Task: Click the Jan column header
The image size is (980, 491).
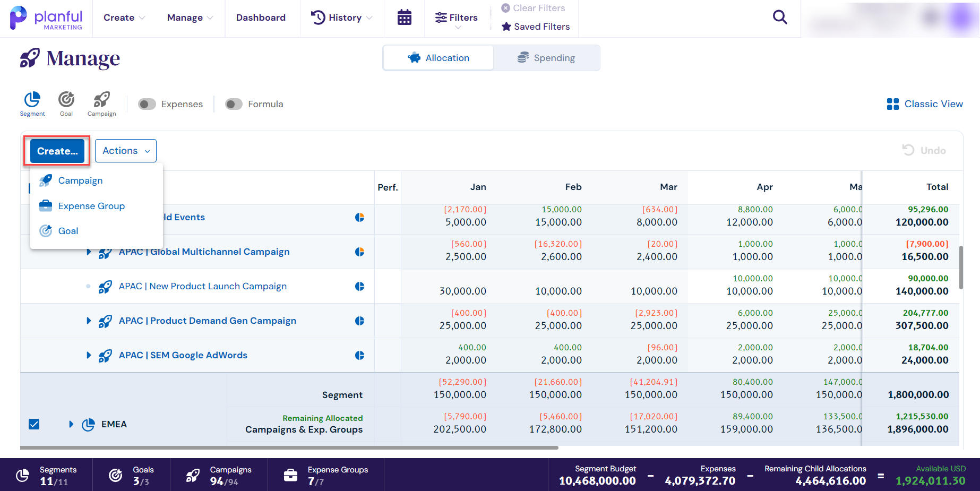Action: [478, 187]
